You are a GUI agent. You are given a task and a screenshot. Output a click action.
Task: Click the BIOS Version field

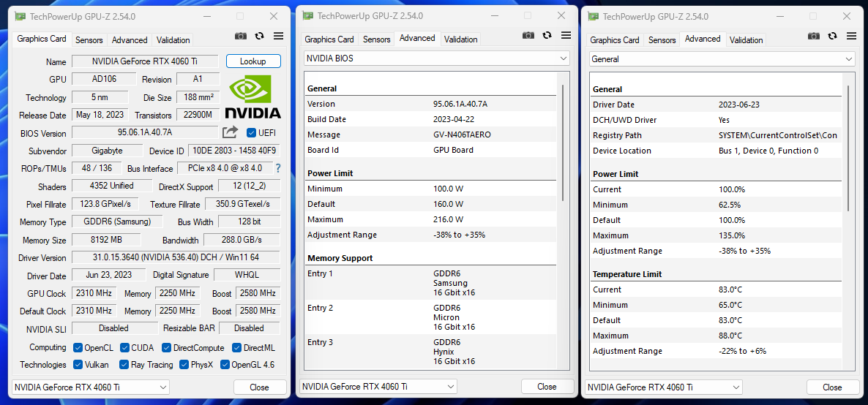pyautogui.click(x=145, y=133)
